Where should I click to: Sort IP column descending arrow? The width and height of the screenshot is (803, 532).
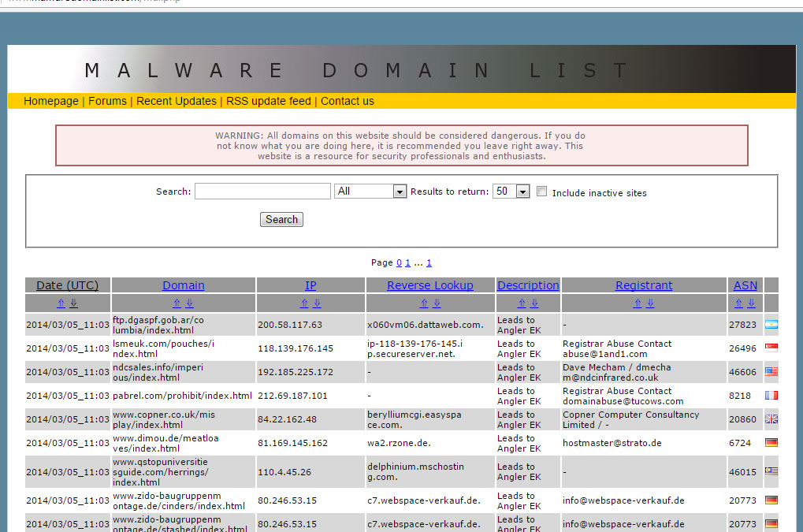click(x=317, y=303)
